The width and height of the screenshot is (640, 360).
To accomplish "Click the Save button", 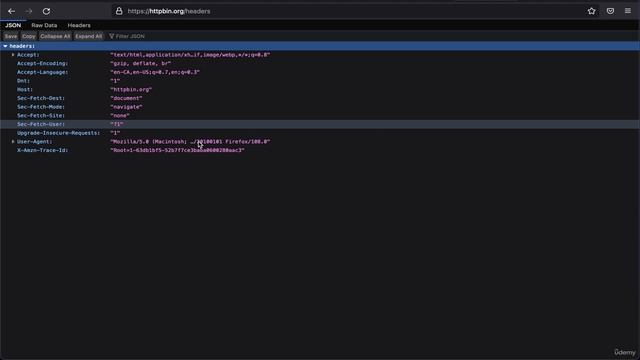I will [11, 36].
